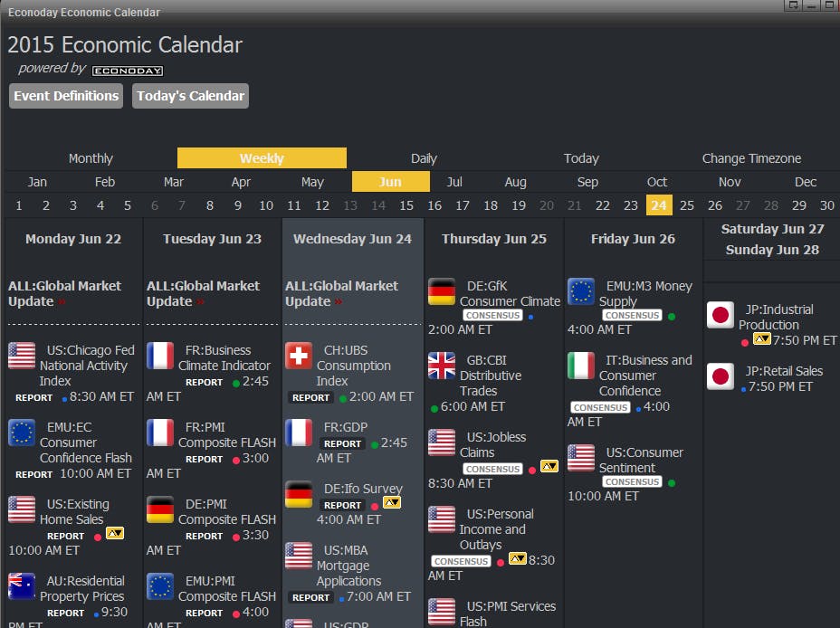This screenshot has width=840, height=628.
Task: Open Tuesday's Global Market Update link
Action: 203,293
